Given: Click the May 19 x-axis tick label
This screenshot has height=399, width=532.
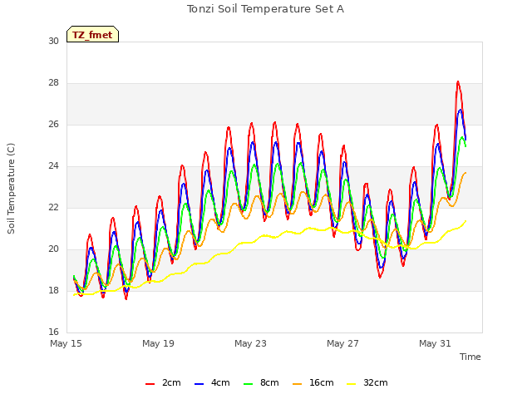Looking at the screenshot, I should (158, 343).
